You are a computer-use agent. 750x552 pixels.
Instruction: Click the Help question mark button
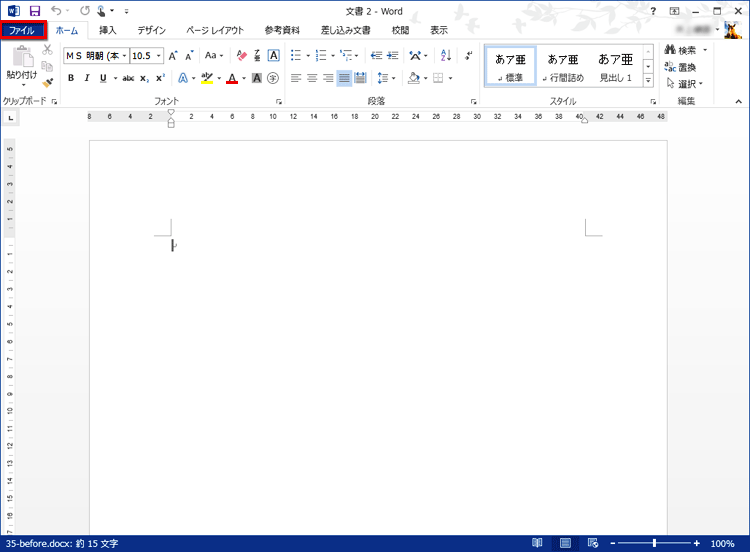[x=653, y=11]
